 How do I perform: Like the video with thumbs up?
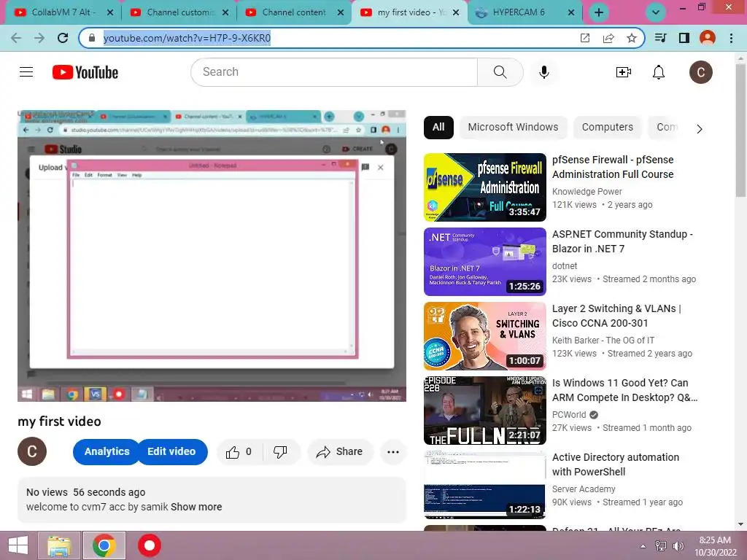(x=239, y=452)
